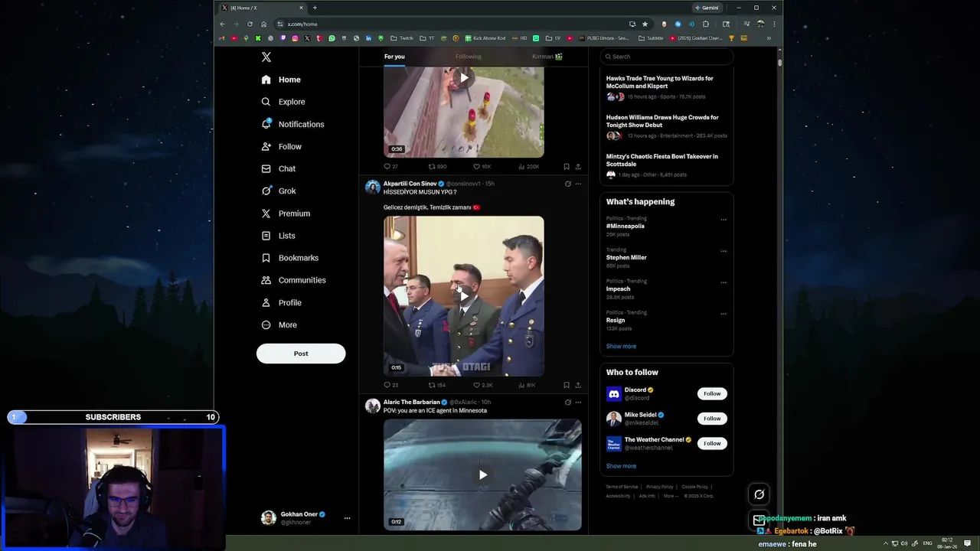This screenshot has width=980, height=551.
Task: View analytics of Akpartili post (81K)
Action: click(x=526, y=385)
